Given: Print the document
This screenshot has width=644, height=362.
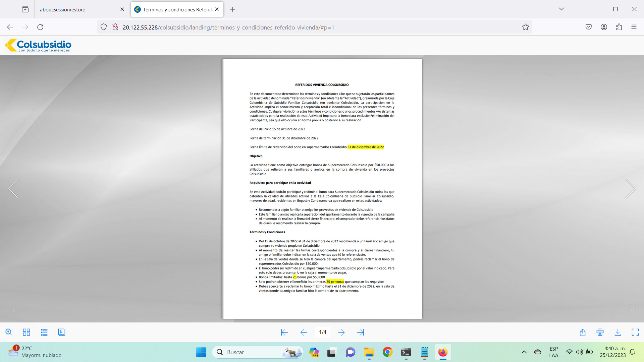Looking at the screenshot, I should point(600,332).
